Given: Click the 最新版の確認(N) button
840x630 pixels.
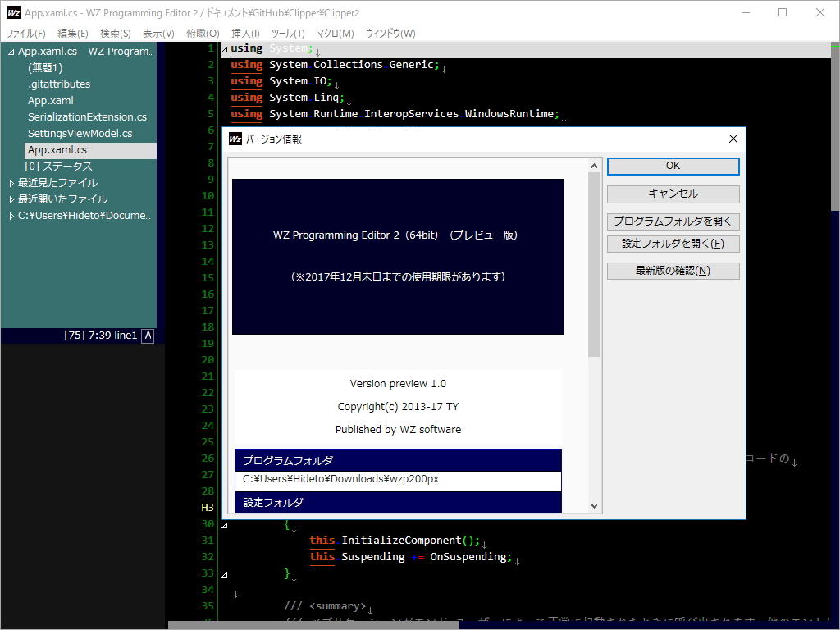Looking at the screenshot, I should pyautogui.click(x=673, y=270).
